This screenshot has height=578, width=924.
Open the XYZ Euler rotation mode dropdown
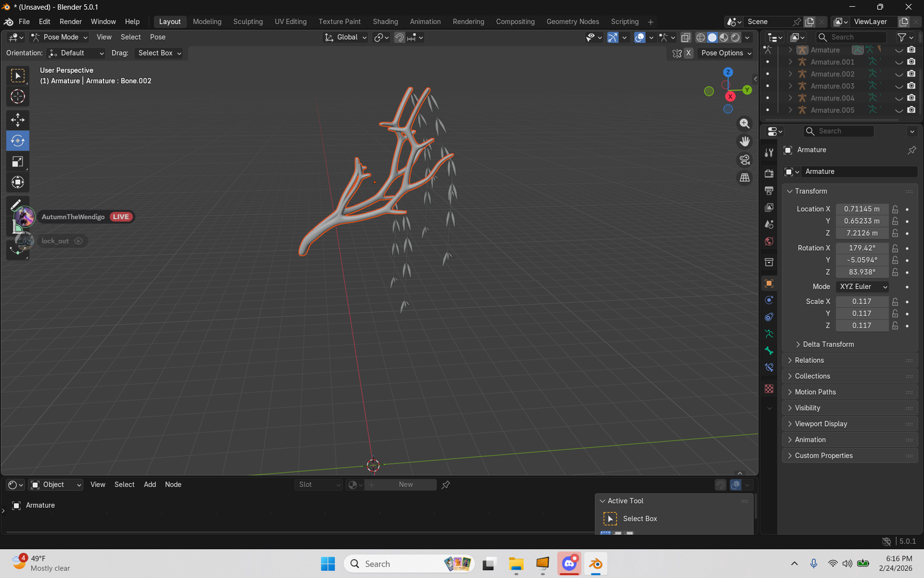coord(863,287)
